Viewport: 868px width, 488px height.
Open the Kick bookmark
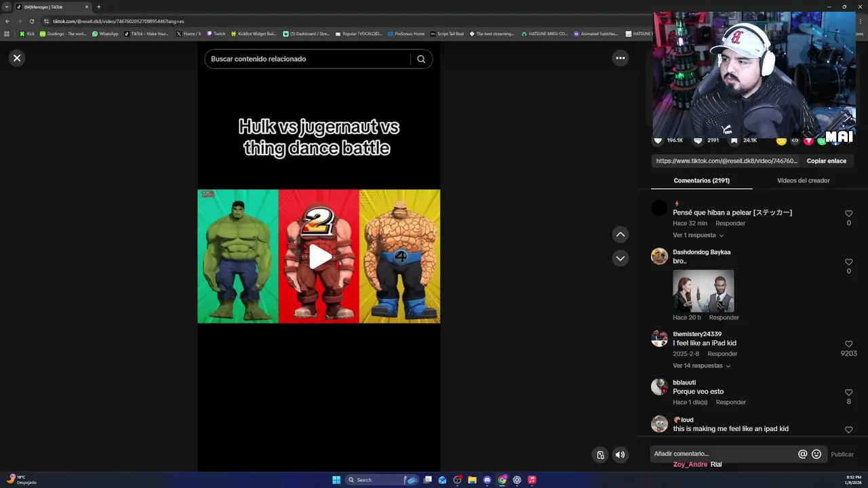[x=27, y=34]
